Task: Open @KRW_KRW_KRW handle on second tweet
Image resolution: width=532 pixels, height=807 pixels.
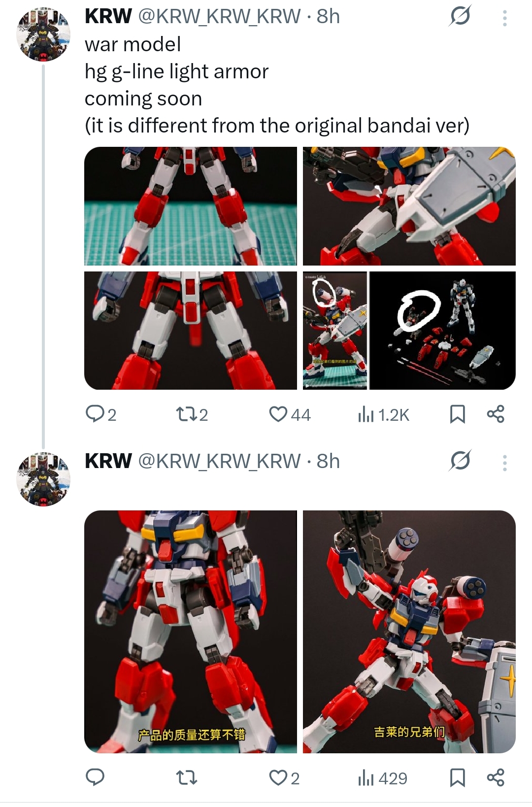Action: [219, 461]
